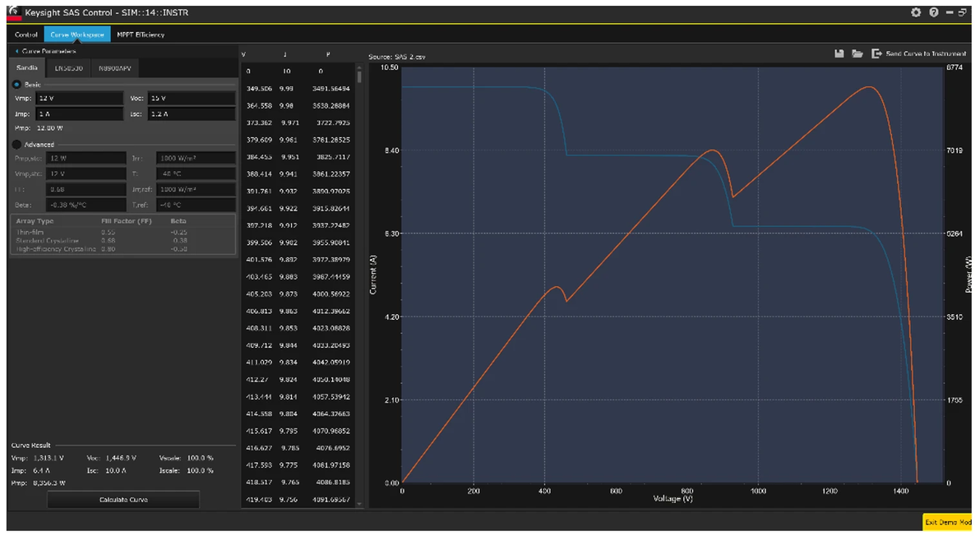Select the Basic radio button
This screenshot has height=536, width=980.
tap(16, 85)
